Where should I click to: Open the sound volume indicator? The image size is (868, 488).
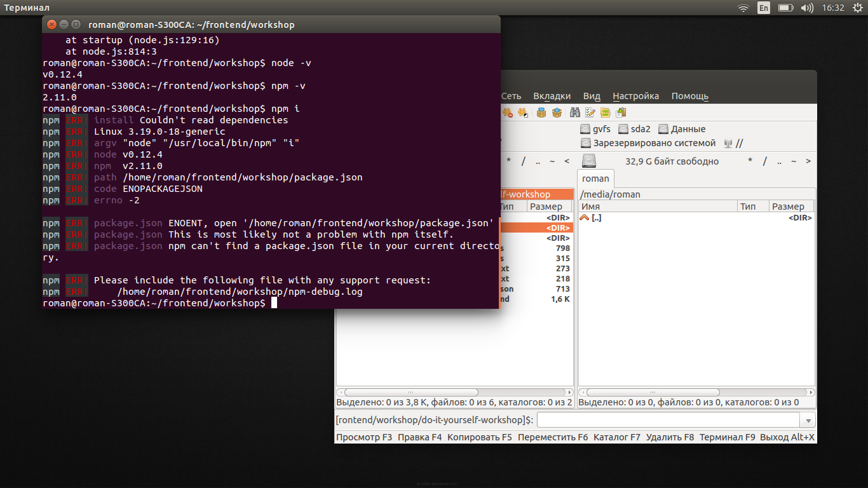pyautogui.click(x=807, y=8)
